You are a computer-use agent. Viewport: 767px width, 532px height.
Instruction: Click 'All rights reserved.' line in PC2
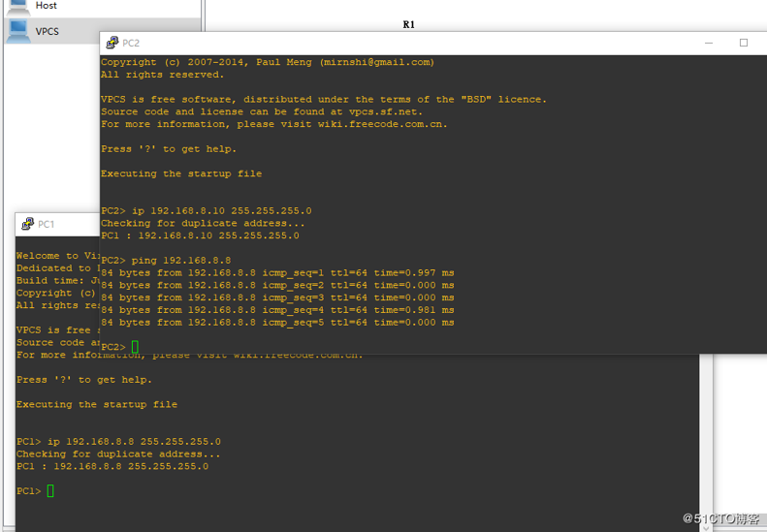[x=162, y=75]
